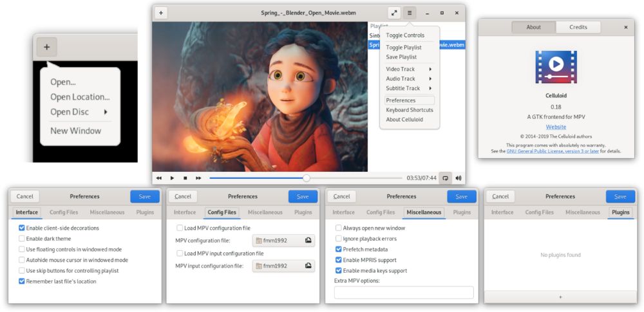Click the volume speaker icon
The image size is (644, 312).
tap(459, 178)
